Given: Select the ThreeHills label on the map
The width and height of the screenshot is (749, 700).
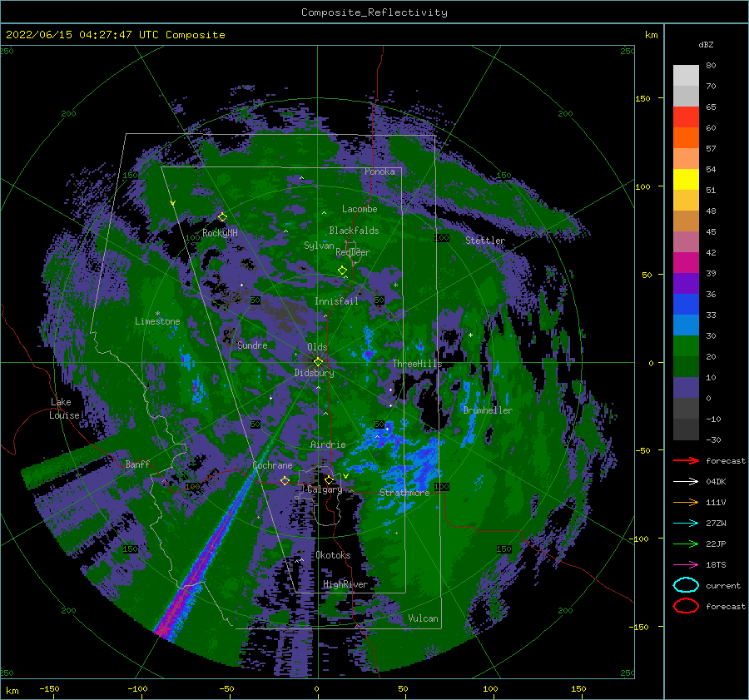Looking at the screenshot, I should pos(418,364).
